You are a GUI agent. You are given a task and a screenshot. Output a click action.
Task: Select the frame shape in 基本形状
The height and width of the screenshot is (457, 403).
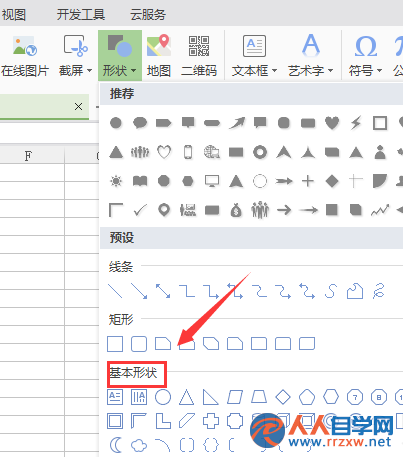115,421
